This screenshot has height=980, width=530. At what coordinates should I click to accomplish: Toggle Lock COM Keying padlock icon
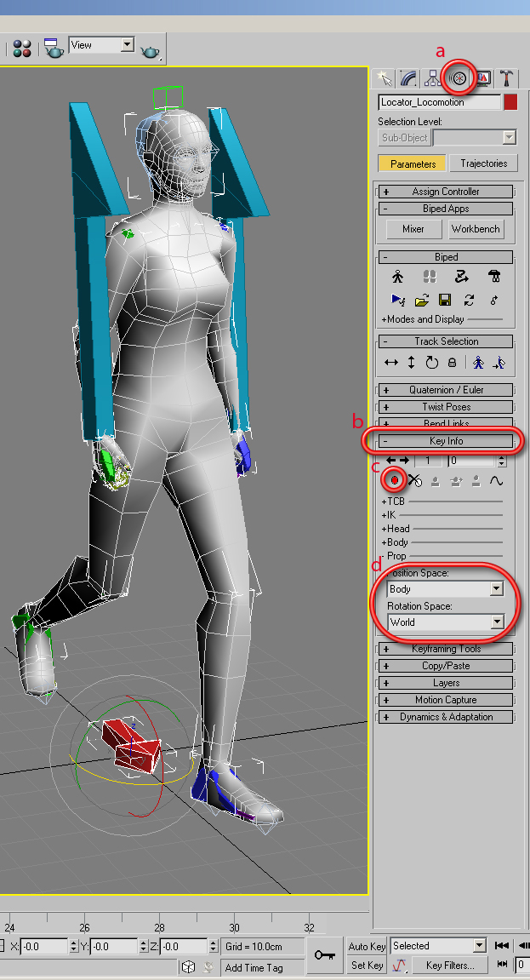pyautogui.click(x=453, y=363)
